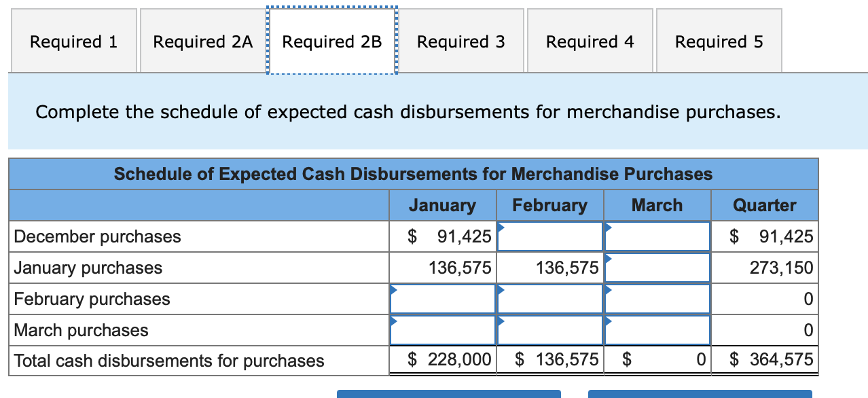Click blue flag icon in February December purchases cell
The image size is (868, 398).
point(502,226)
